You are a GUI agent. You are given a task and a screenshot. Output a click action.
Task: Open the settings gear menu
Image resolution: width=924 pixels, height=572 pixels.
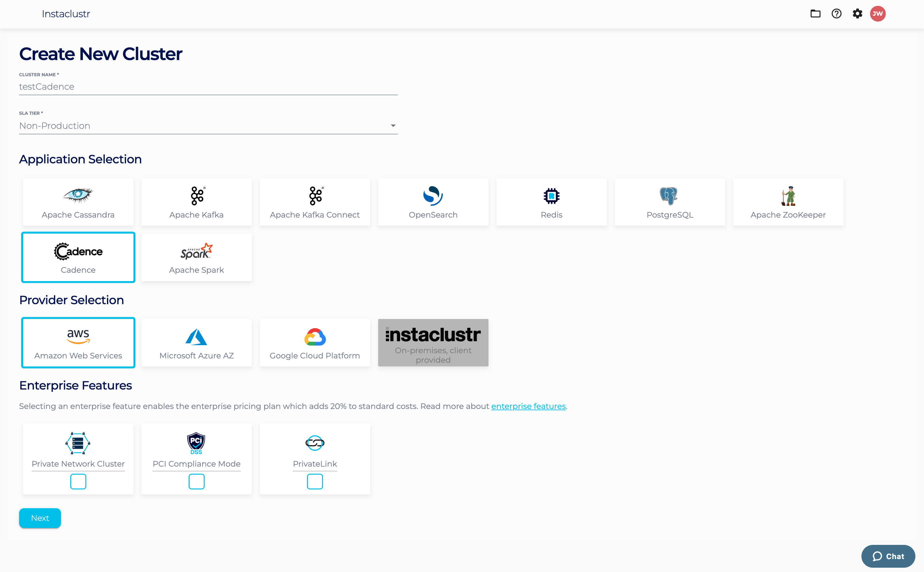[857, 14]
